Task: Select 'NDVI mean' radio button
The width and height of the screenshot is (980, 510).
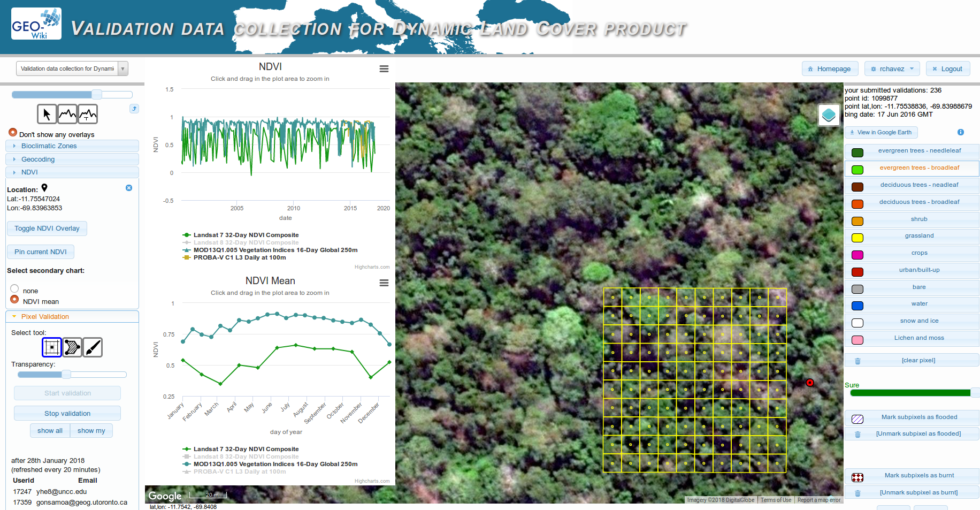Action: 15,300
